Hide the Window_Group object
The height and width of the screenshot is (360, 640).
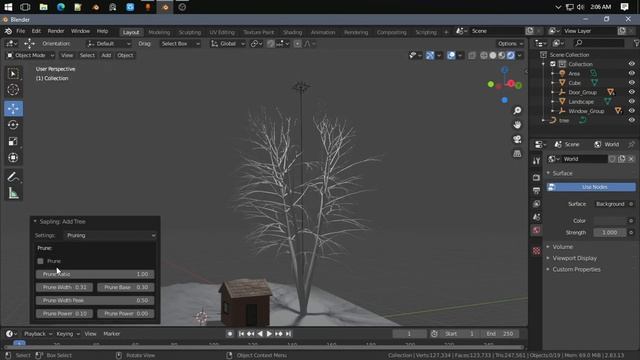[x=631, y=111]
